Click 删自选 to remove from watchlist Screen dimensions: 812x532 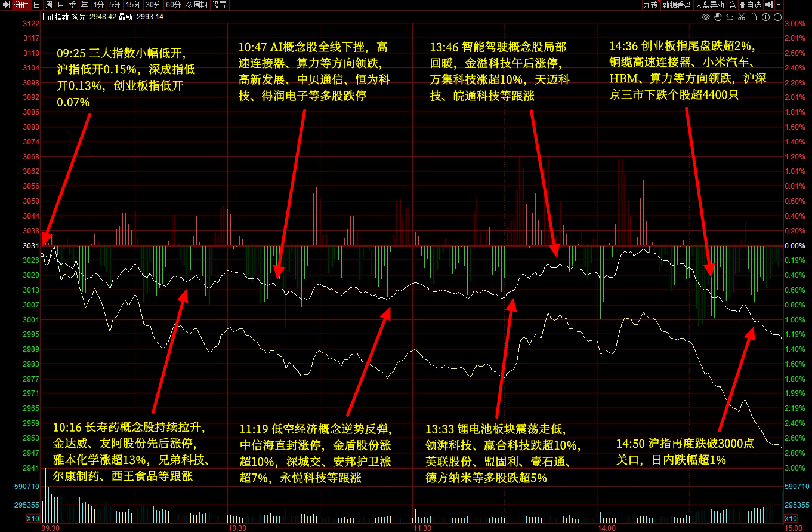tap(750, 5)
